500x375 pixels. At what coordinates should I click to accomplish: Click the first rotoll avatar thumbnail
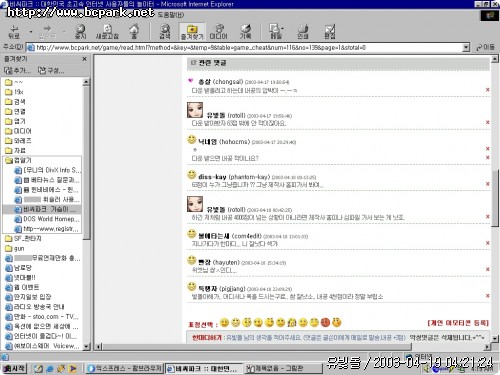[195, 110]
